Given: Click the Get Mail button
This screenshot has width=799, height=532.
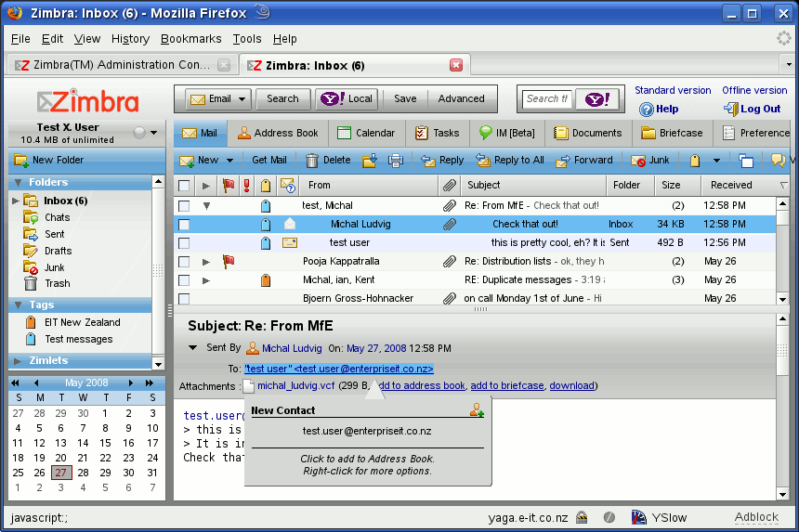Looking at the screenshot, I should click(x=269, y=161).
